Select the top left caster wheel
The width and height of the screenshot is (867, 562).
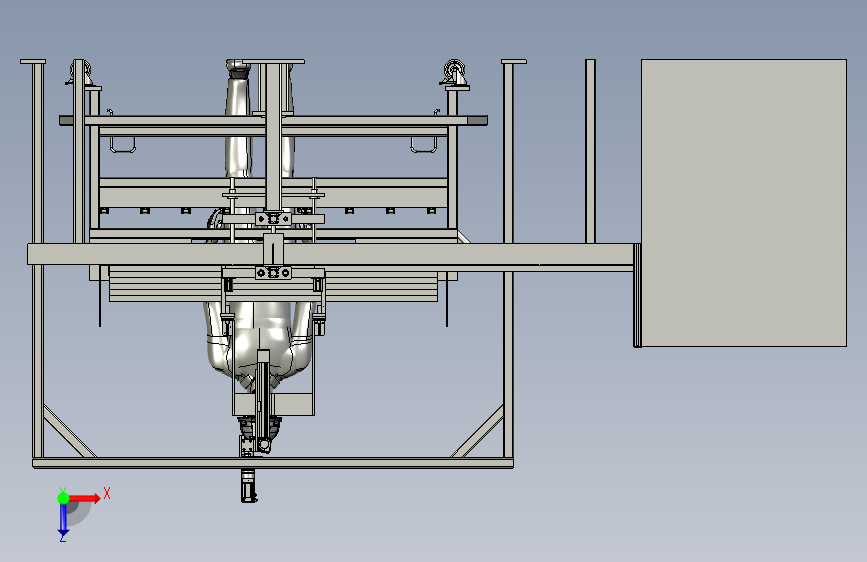point(80,72)
